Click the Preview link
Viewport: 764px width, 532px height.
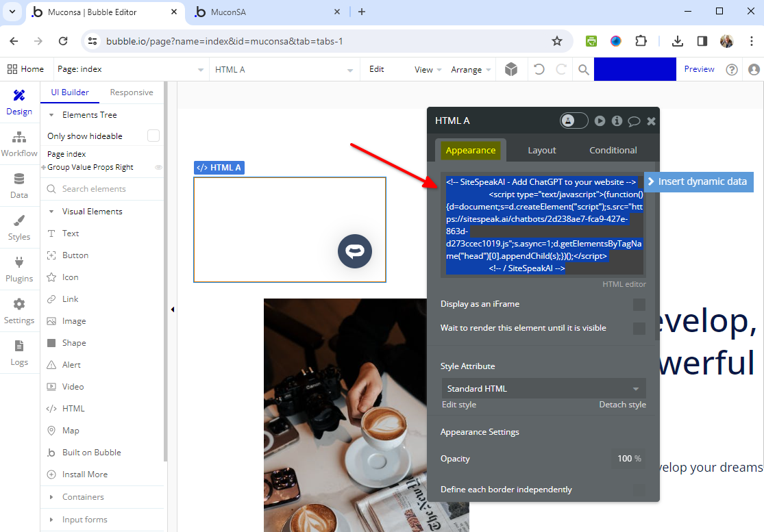pos(699,69)
